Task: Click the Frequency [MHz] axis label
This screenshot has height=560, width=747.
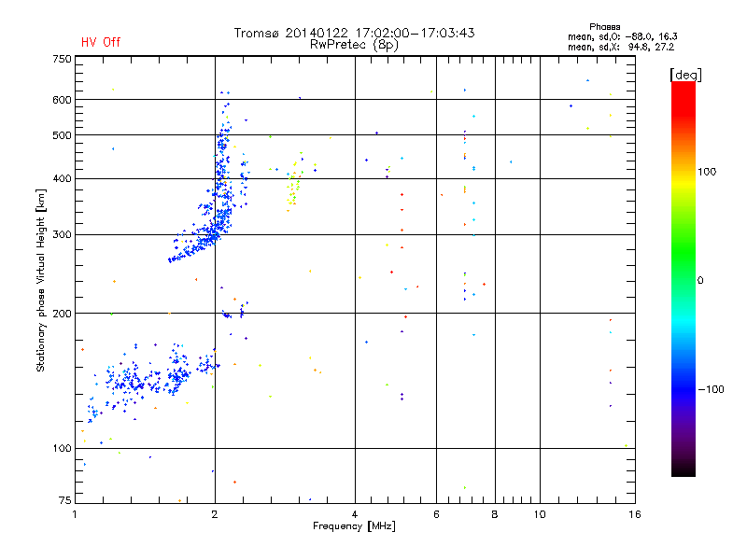Action: 354,526
